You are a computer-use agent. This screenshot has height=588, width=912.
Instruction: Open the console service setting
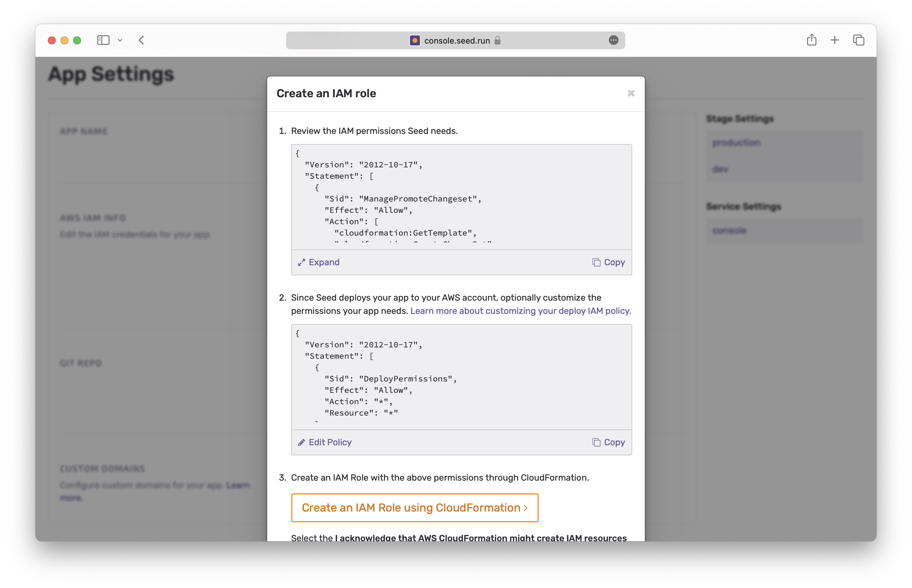point(729,230)
